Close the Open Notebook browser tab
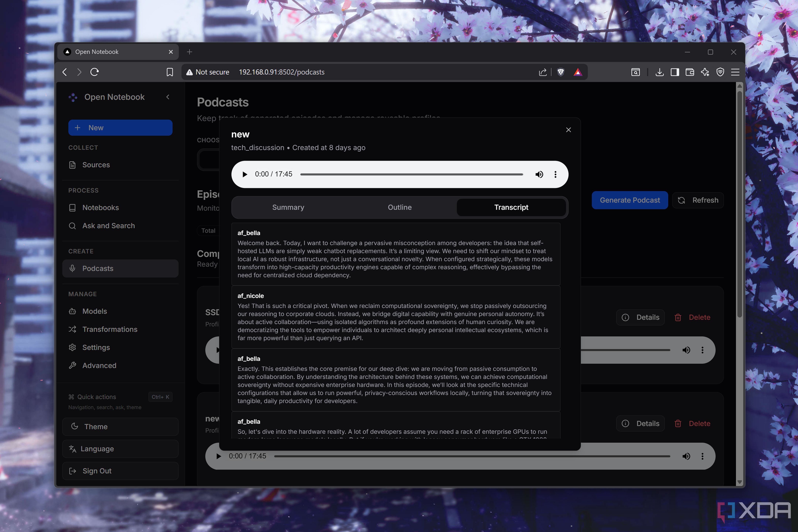 171,52
